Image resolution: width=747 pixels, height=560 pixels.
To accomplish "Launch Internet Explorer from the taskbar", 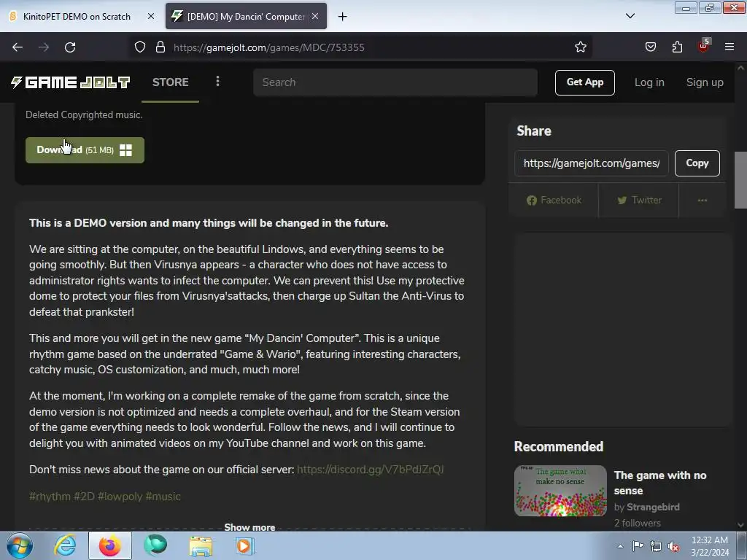I will (x=65, y=545).
